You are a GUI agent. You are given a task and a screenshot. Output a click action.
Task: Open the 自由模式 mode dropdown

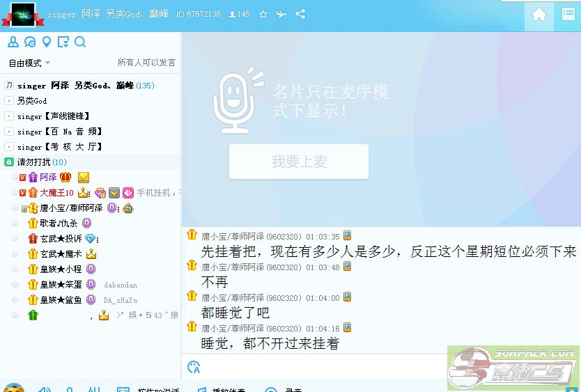(29, 63)
